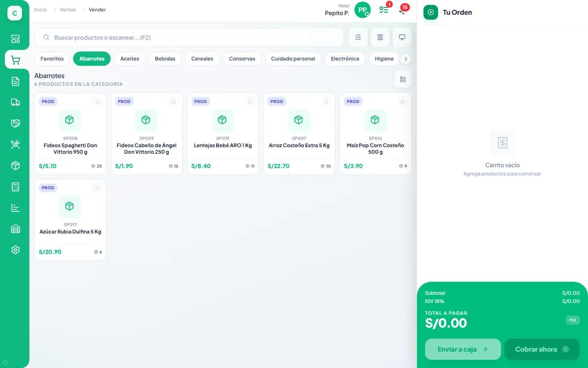Open the bar chart reports icon

pyautogui.click(x=15, y=208)
